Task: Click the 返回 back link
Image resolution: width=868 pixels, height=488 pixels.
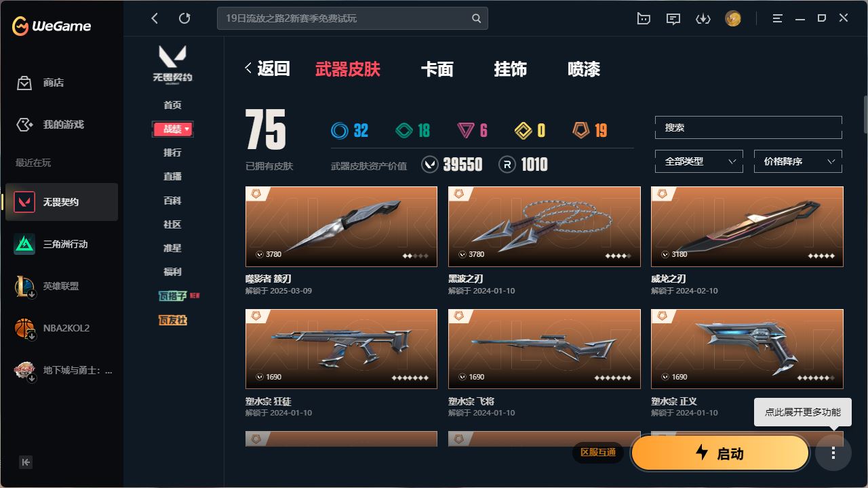Action: point(267,68)
